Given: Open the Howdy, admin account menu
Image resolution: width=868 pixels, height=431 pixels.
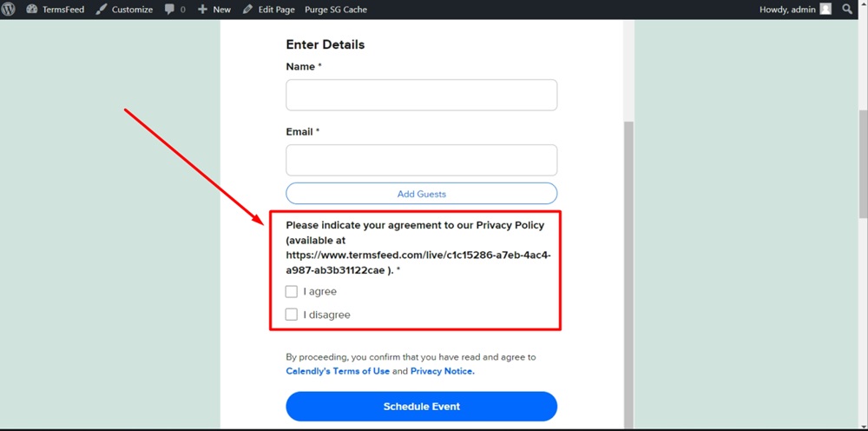Looking at the screenshot, I should pos(795,10).
